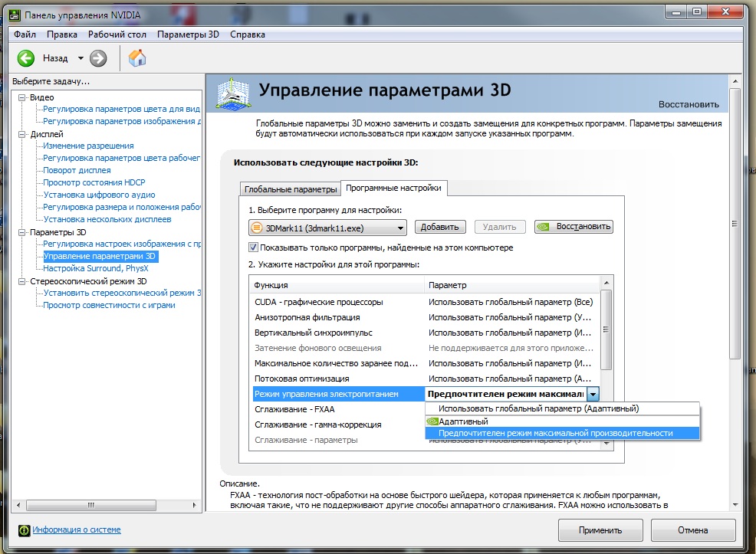Click the system information icon at bottom left
Screen dimensions: 756x554
24,530
